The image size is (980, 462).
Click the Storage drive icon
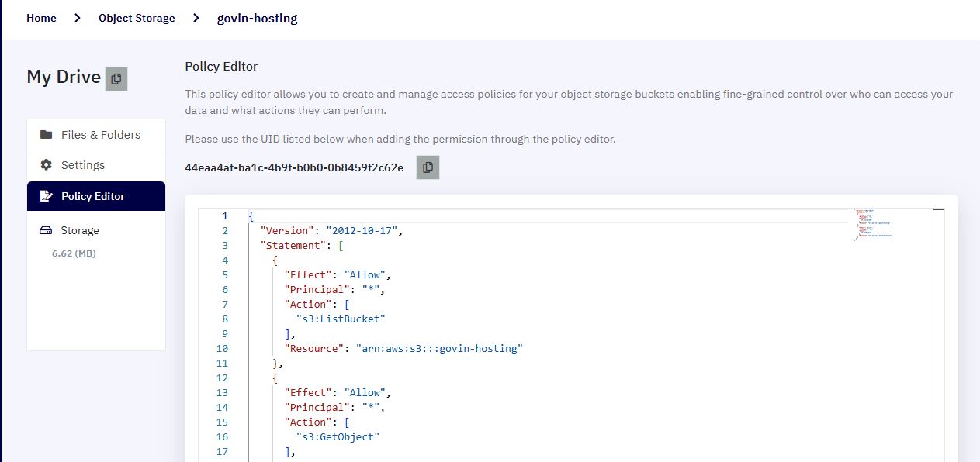pyautogui.click(x=46, y=230)
